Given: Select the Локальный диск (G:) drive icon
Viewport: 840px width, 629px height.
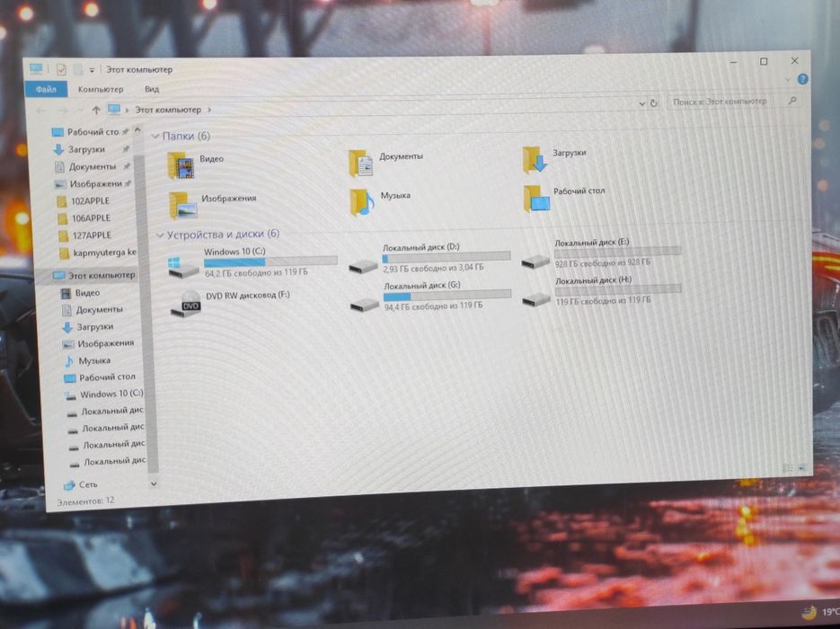Looking at the screenshot, I should [x=364, y=305].
